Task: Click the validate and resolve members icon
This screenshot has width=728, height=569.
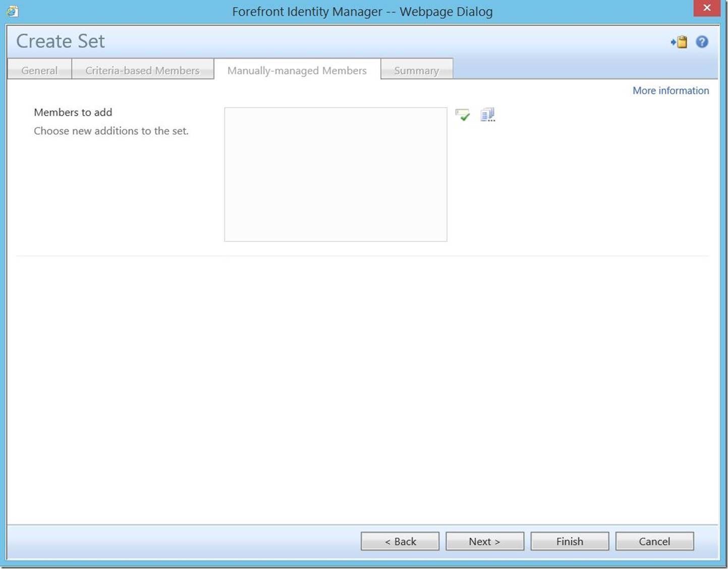Action: [462, 115]
